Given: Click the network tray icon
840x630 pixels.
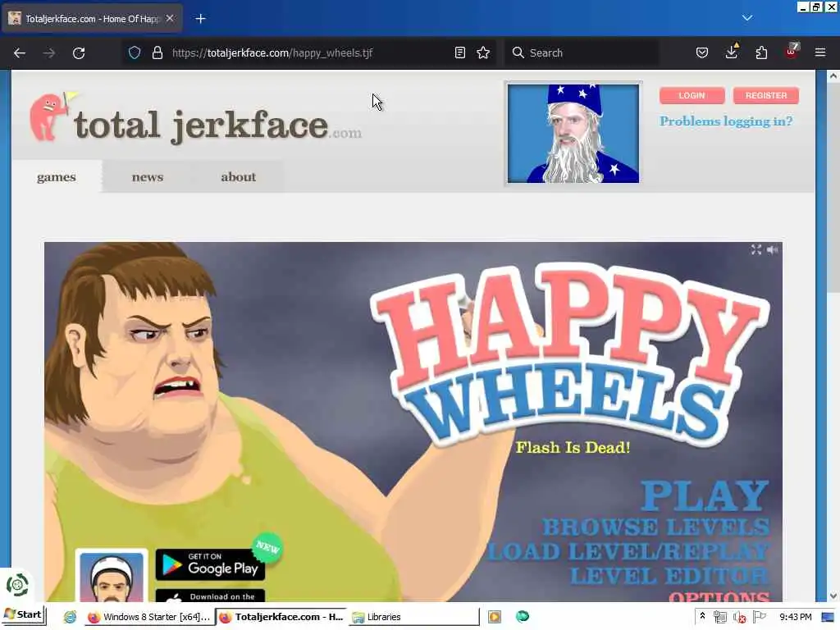Looking at the screenshot, I should (720, 617).
